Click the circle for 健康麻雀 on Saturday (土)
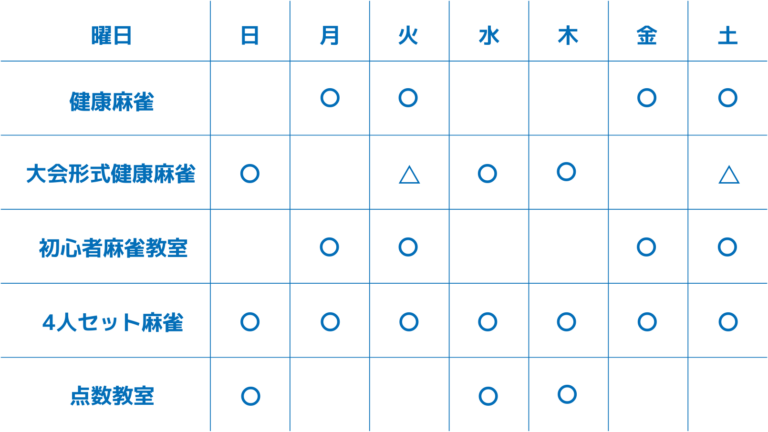 pos(728,98)
